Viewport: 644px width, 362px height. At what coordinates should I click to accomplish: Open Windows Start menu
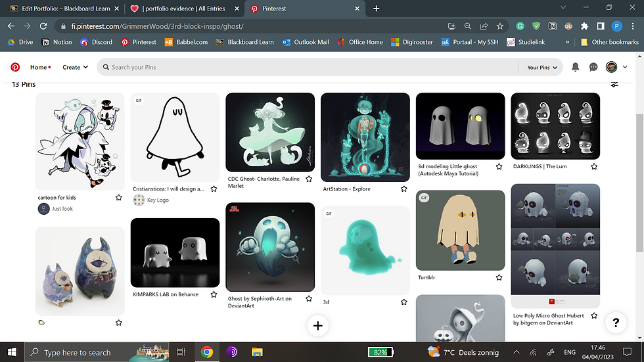(12, 352)
